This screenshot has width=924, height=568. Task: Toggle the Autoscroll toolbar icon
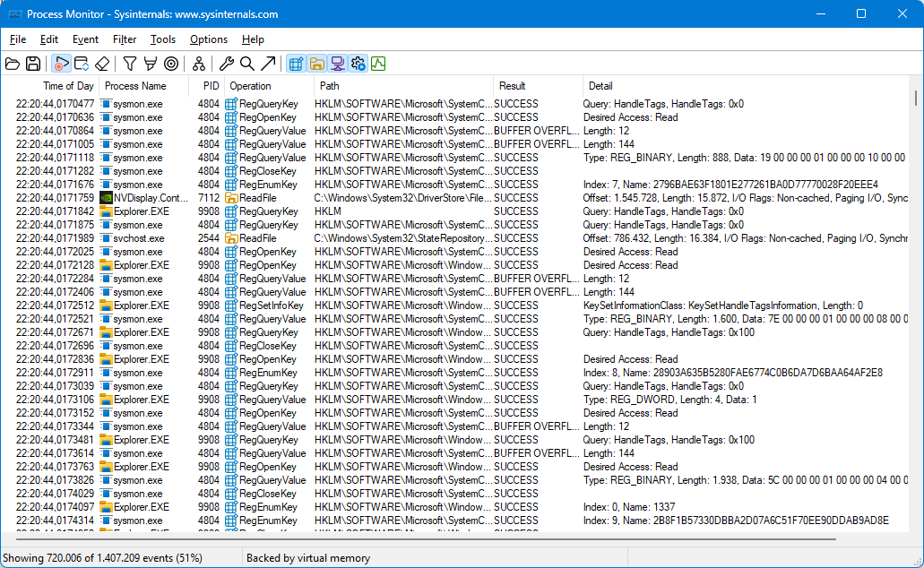82,64
